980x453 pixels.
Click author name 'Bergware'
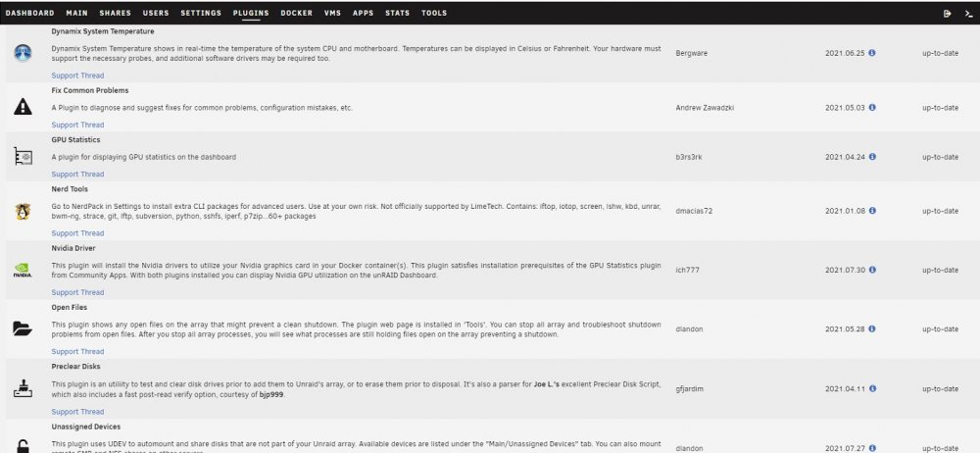click(692, 54)
